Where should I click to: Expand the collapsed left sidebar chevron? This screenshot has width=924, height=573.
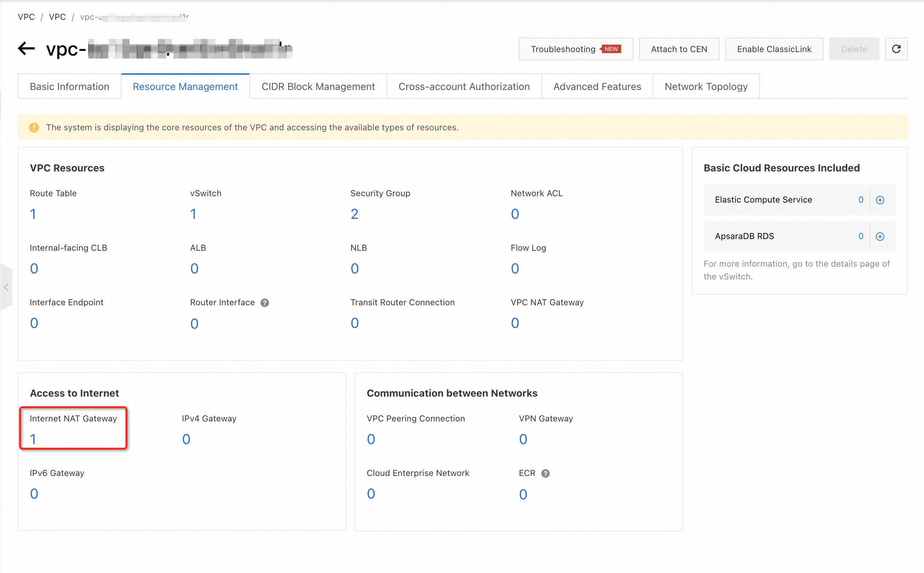coord(6,287)
